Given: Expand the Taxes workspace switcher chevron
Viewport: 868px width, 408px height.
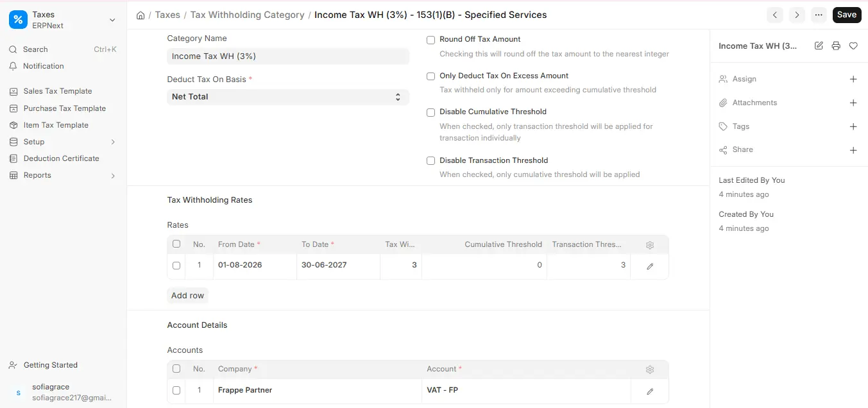Looking at the screenshot, I should click(x=112, y=20).
